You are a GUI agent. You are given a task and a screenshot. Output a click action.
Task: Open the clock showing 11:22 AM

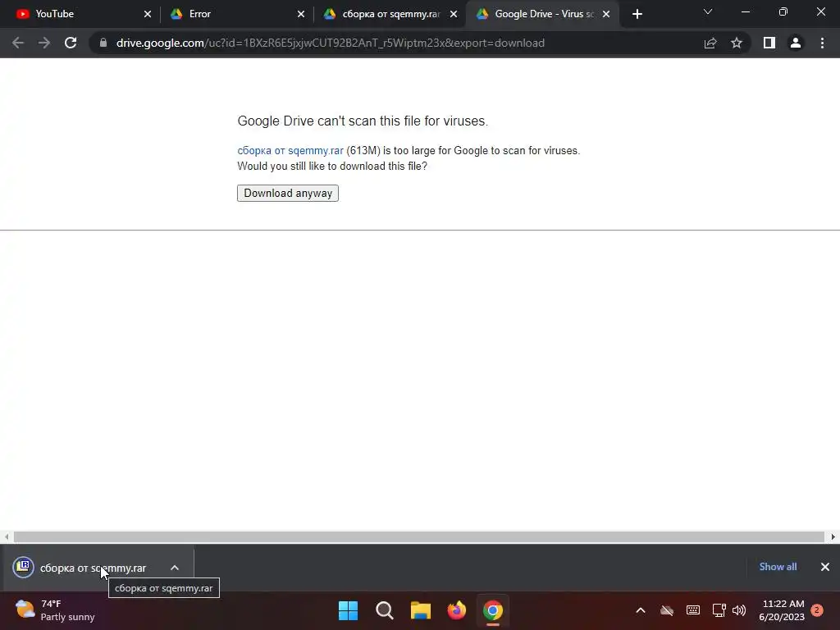[x=782, y=610]
